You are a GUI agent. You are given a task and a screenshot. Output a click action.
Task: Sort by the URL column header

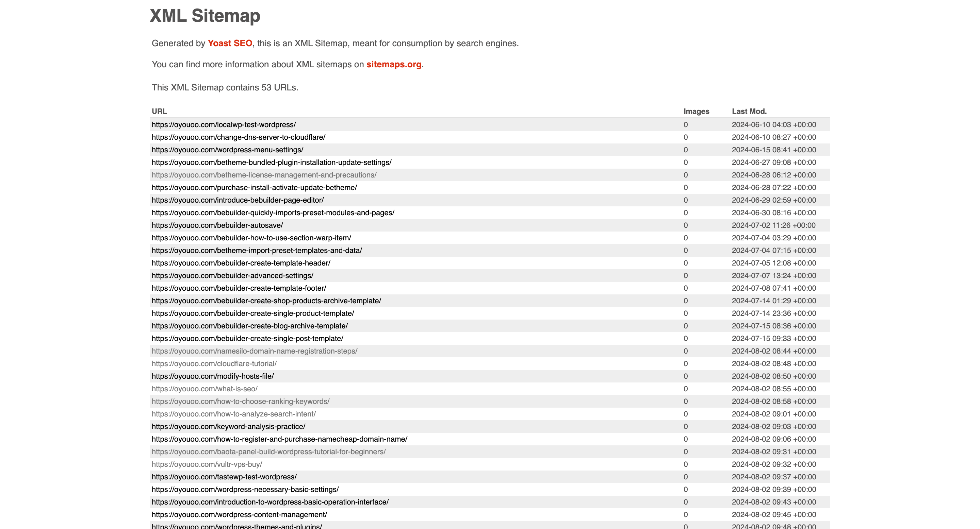(x=159, y=112)
